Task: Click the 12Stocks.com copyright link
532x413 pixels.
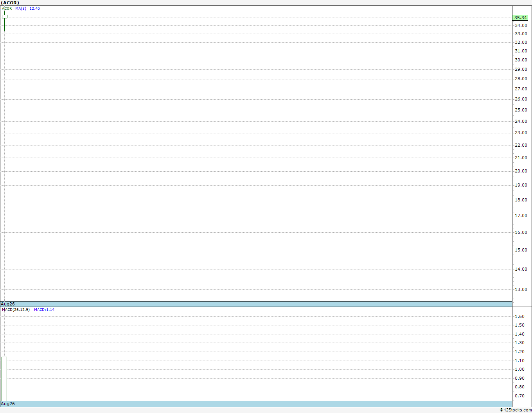Action: [516, 410]
